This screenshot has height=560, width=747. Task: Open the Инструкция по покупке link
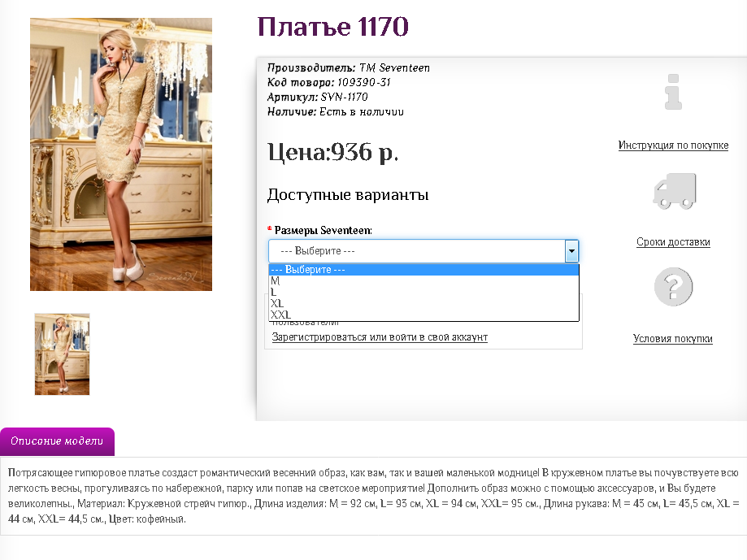(673, 145)
